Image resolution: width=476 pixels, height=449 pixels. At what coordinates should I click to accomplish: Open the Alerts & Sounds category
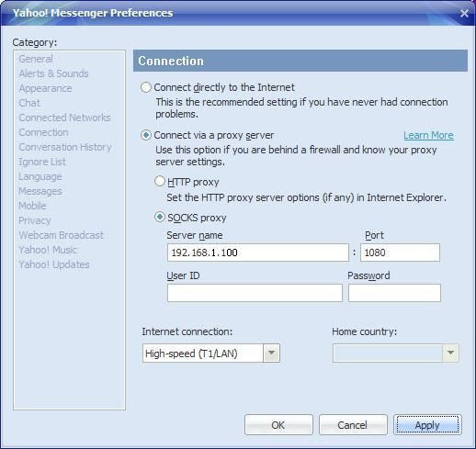coord(53,73)
